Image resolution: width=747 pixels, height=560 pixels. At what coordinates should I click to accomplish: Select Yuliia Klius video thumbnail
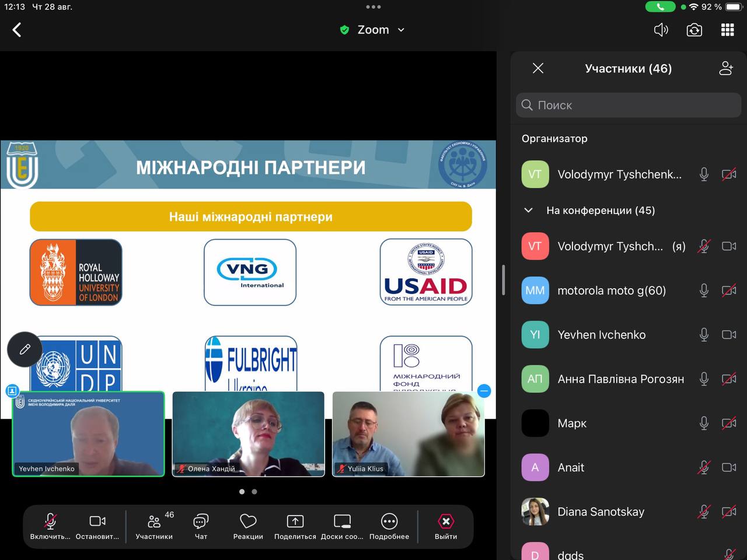pos(409,434)
